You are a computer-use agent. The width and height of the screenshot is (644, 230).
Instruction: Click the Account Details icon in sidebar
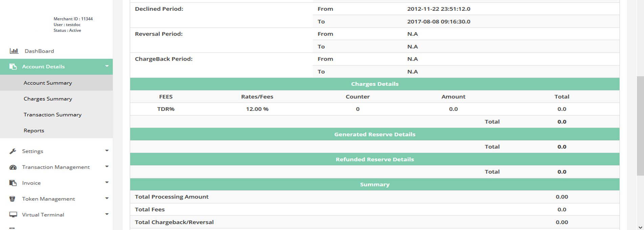click(x=13, y=67)
